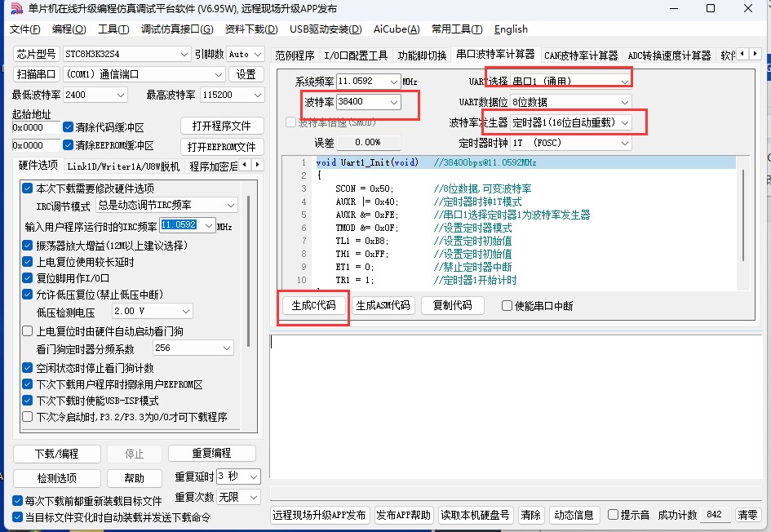The image size is (771, 532).
Task: Click the empty output log text area
Action: 515,406
